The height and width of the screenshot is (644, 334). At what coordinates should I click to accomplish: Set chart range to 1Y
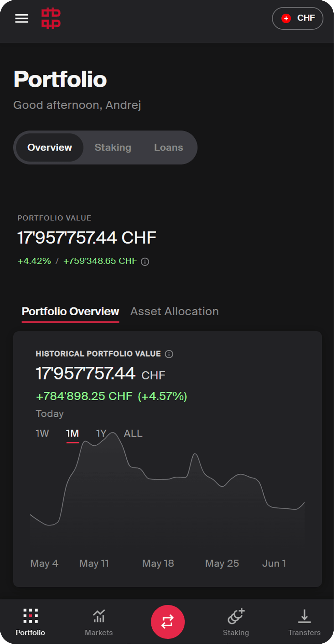pos(101,433)
